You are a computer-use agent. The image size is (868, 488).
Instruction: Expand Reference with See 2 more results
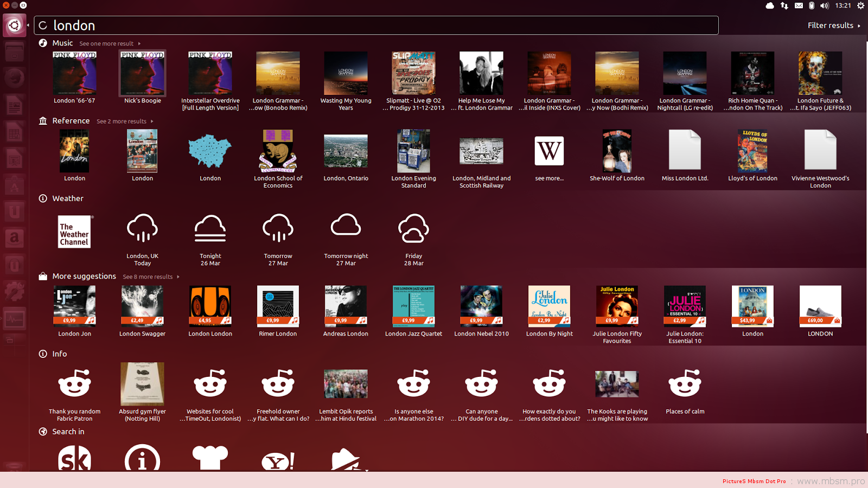pos(124,121)
